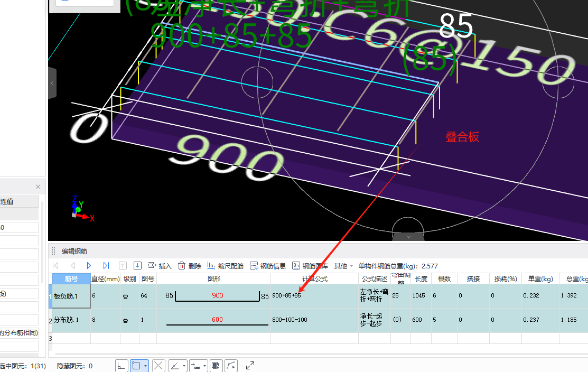Click the property input showing 0
The image size is (588, 372).
(19, 228)
